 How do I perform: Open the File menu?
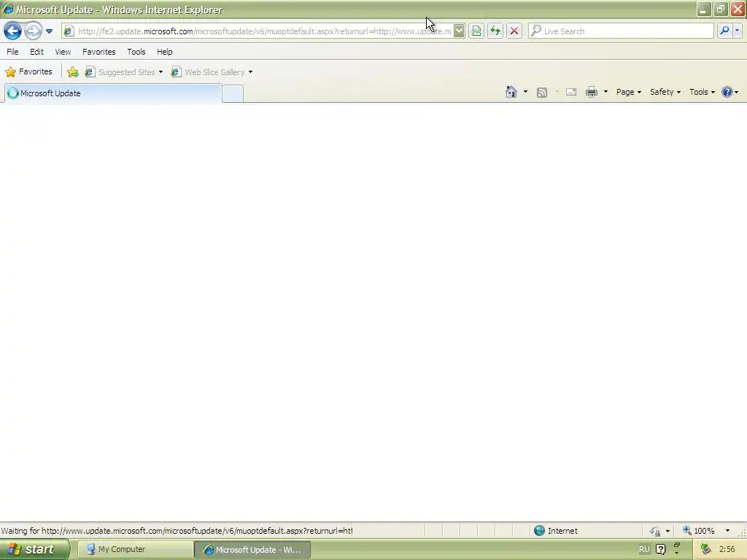tap(13, 52)
